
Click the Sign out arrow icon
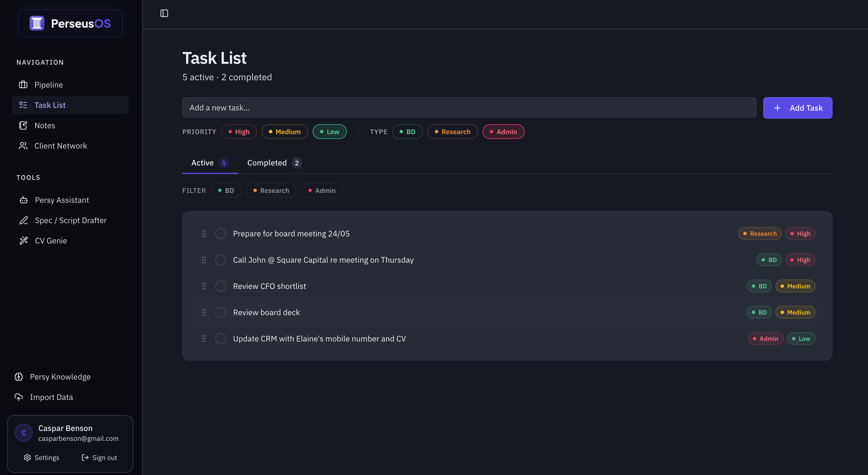pos(85,457)
